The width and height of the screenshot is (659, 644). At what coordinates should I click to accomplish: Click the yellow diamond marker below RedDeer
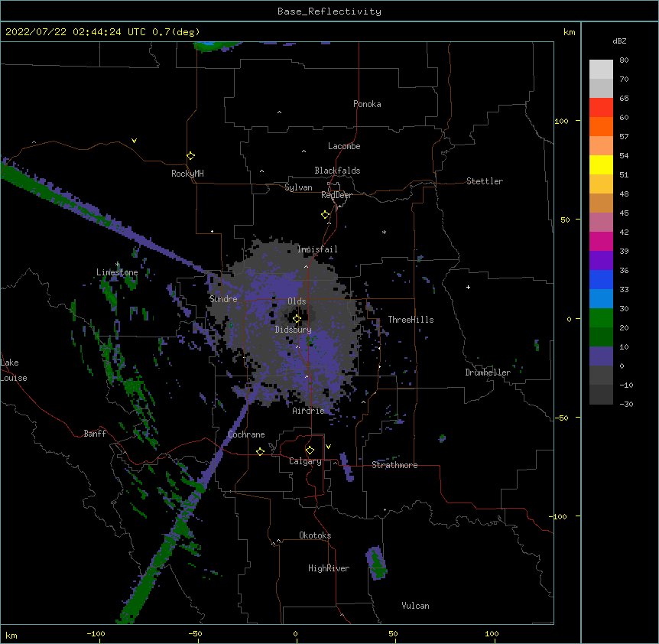[x=325, y=215]
